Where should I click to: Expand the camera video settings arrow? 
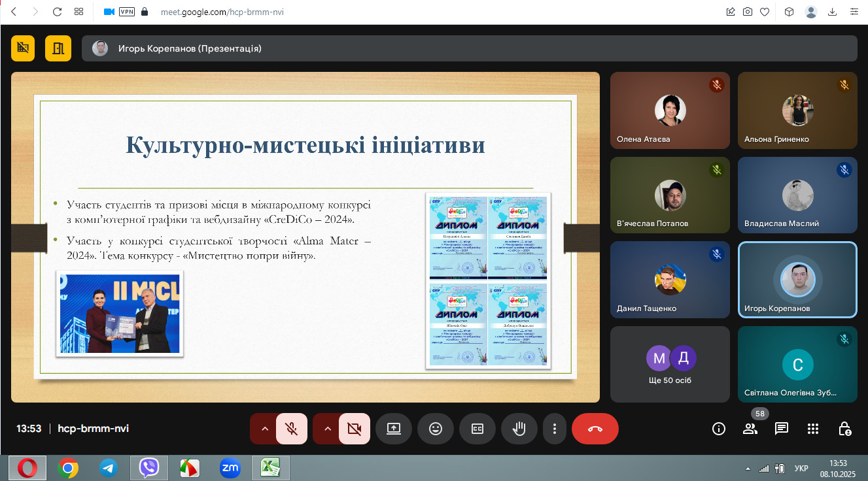click(328, 429)
